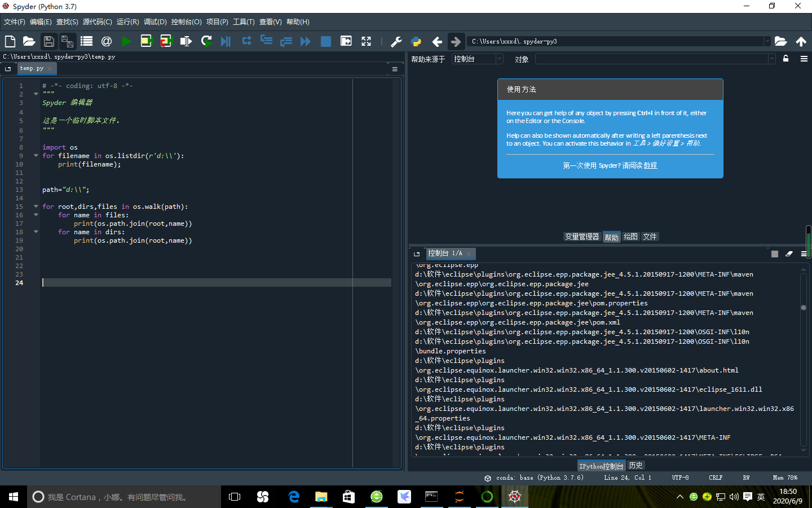Open the 文件(F) menu
The image size is (812, 508).
pyautogui.click(x=15, y=22)
